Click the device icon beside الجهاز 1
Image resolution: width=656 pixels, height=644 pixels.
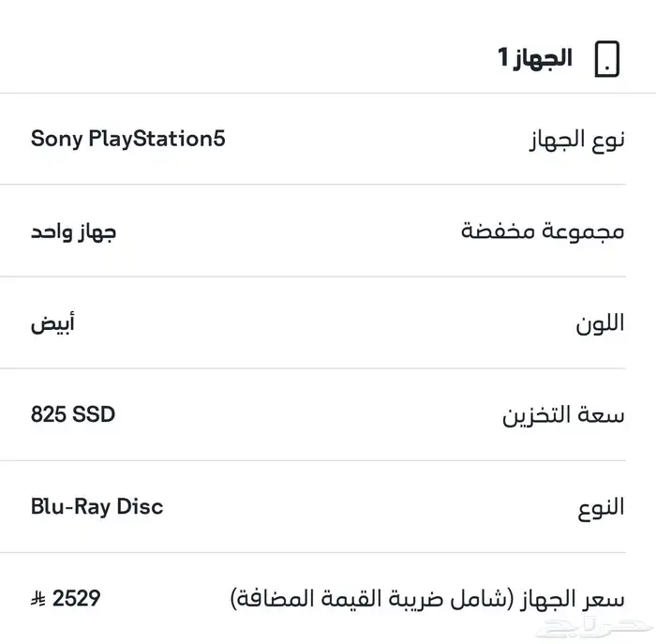pos(607,58)
